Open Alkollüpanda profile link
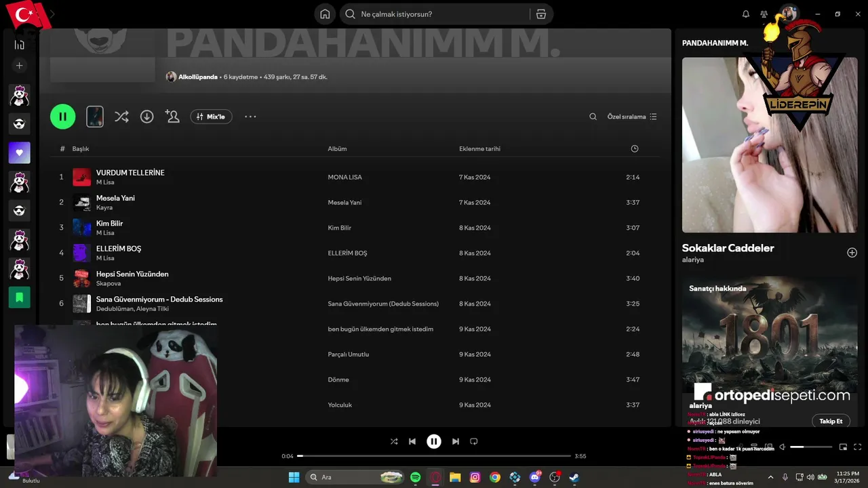 198,77
